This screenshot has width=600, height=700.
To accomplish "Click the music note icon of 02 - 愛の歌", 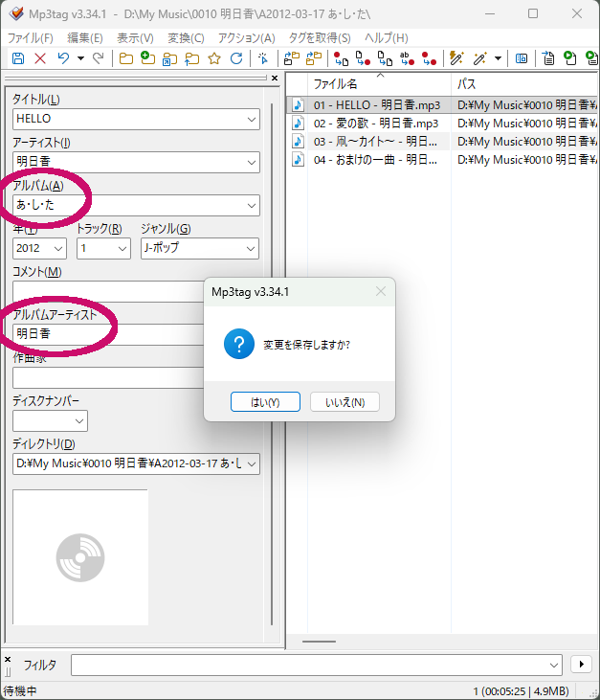I will point(298,123).
